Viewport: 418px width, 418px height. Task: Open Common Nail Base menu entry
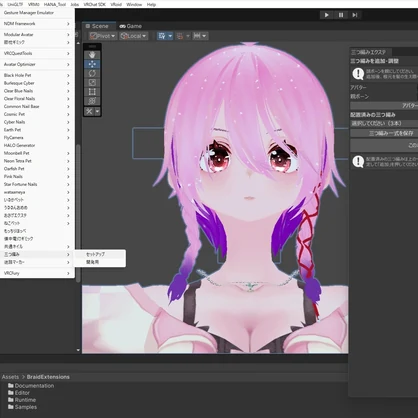coord(37,106)
